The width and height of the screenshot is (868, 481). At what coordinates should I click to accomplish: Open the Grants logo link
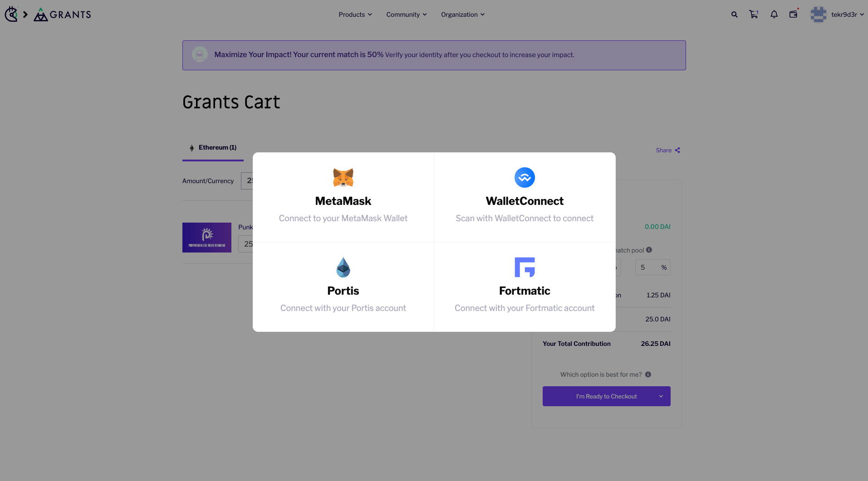click(x=63, y=15)
